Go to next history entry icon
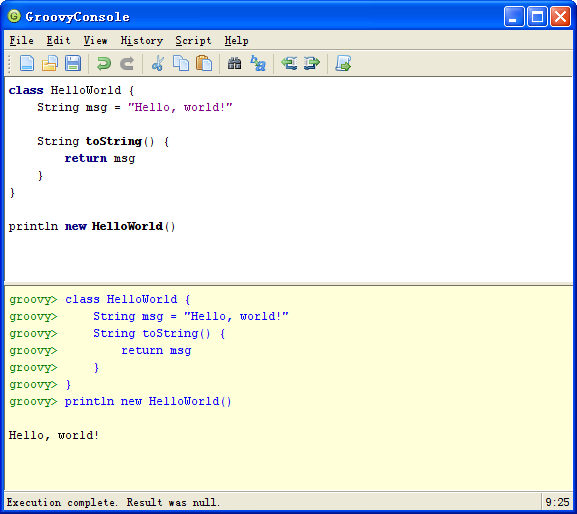This screenshot has height=514, width=577. (312, 63)
